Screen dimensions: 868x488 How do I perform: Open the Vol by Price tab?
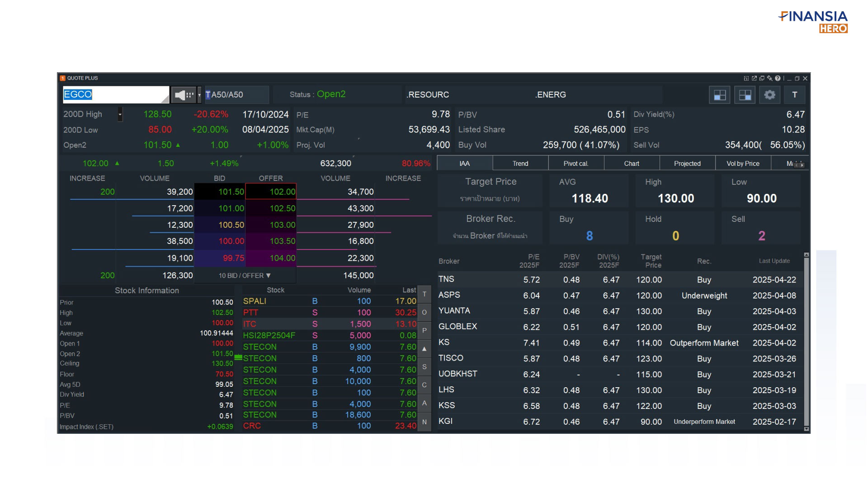pyautogui.click(x=743, y=164)
